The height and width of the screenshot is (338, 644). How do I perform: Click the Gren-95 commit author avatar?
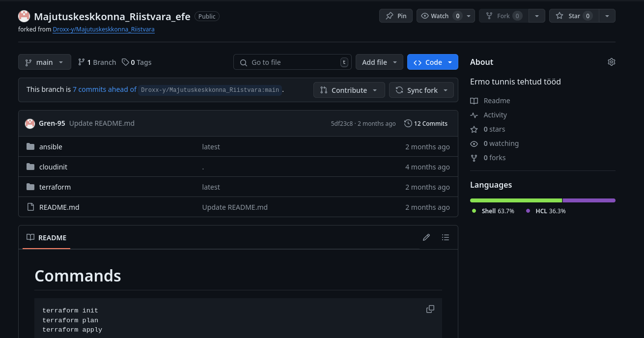(30, 123)
